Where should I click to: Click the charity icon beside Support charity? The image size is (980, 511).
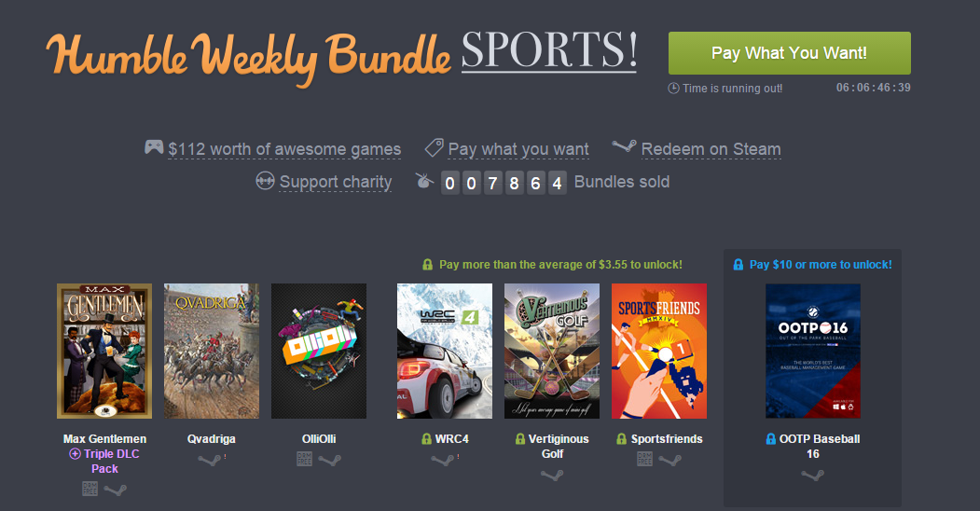pos(265,181)
